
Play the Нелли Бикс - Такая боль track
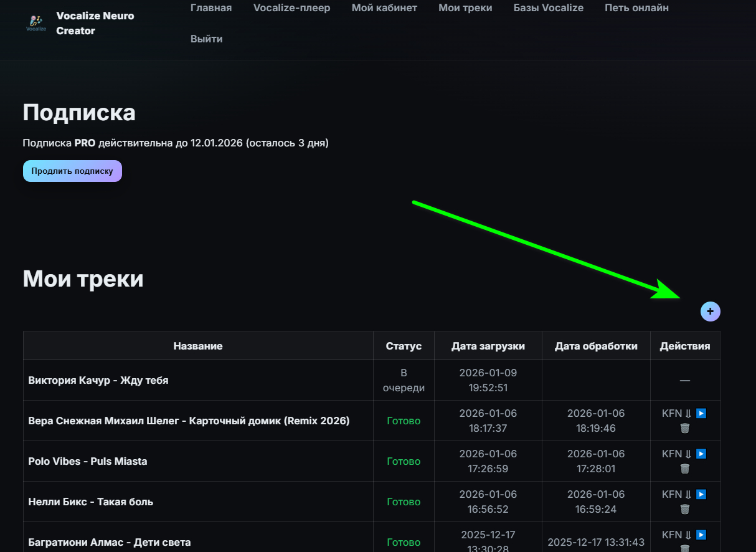[x=701, y=495]
